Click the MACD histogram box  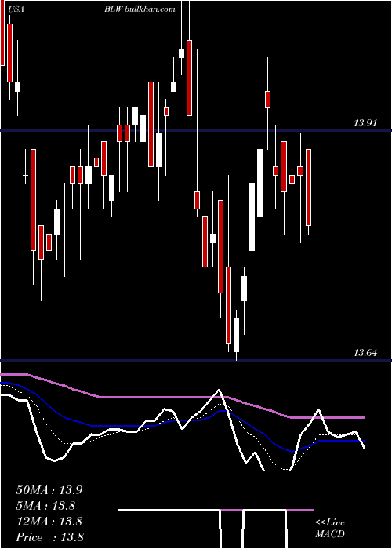(x=216, y=510)
